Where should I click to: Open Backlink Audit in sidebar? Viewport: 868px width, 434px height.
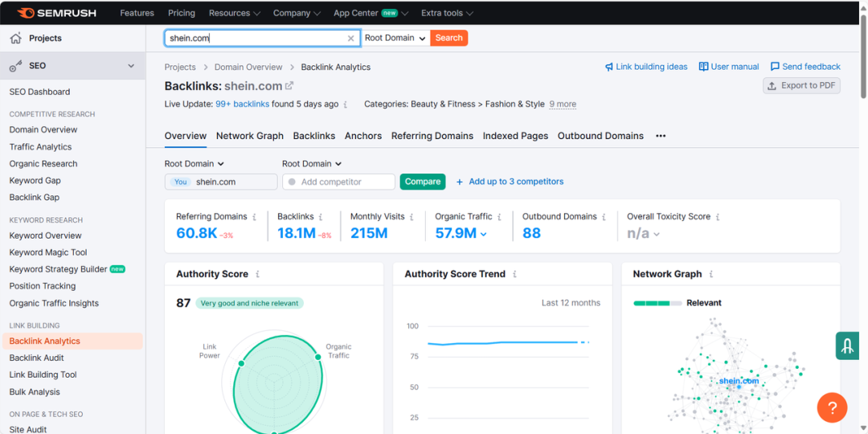(36, 358)
